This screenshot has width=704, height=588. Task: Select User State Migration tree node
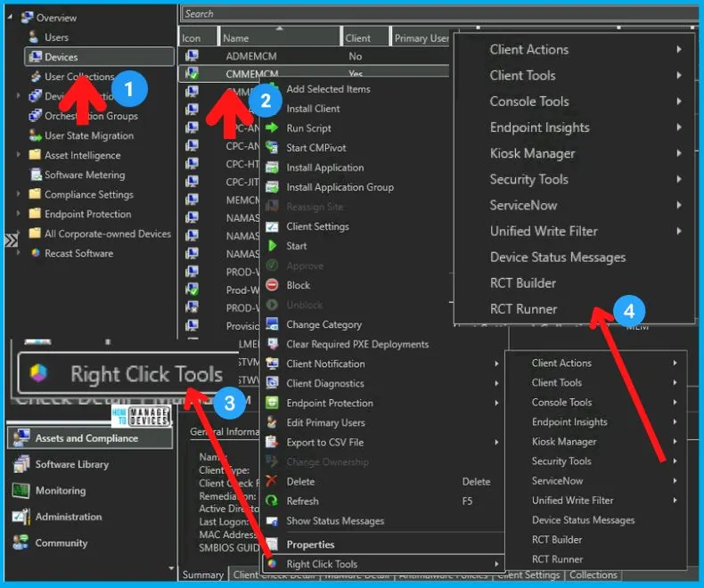point(89,135)
